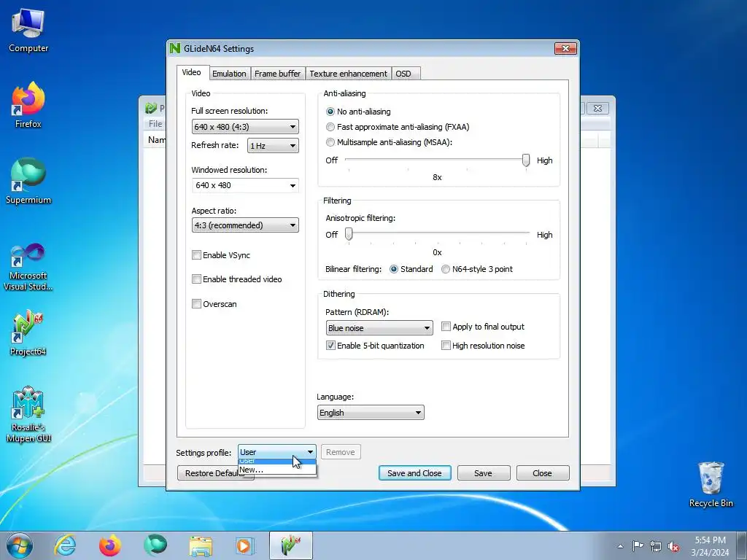Launch Internet Explorer from the taskbar
Viewport: 747px width, 560px height.
click(x=65, y=545)
